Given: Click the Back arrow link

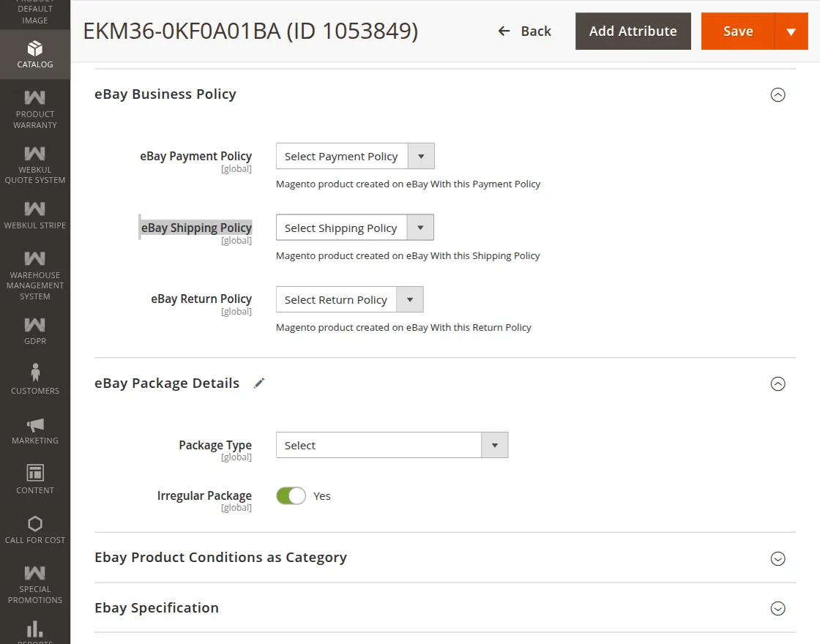Looking at the screenshot, I should pyautogui.click(x=524, y=31).
